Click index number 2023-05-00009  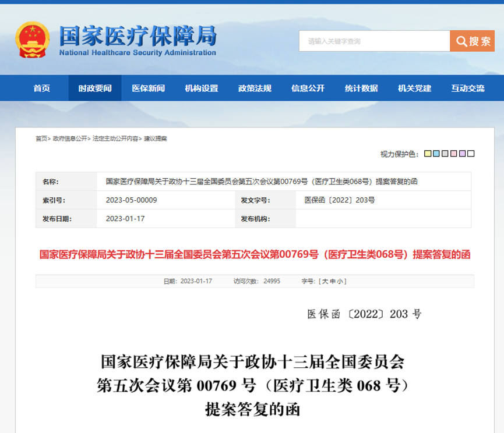(132, 200)
